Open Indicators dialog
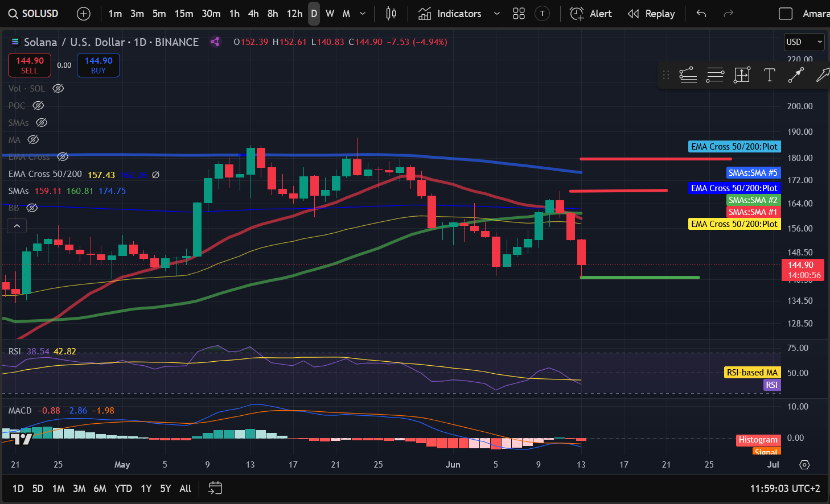 pyautogui.click(x=450, y=14)
